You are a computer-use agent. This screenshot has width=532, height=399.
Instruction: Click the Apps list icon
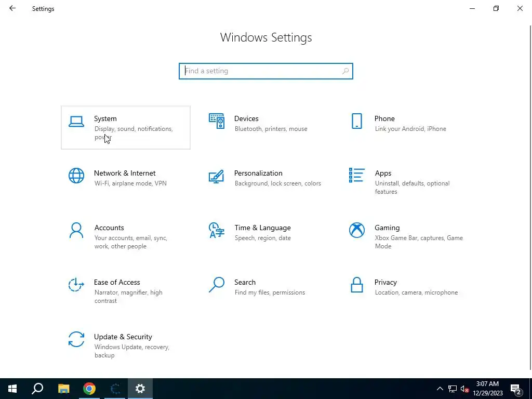[x=356, y=175]
